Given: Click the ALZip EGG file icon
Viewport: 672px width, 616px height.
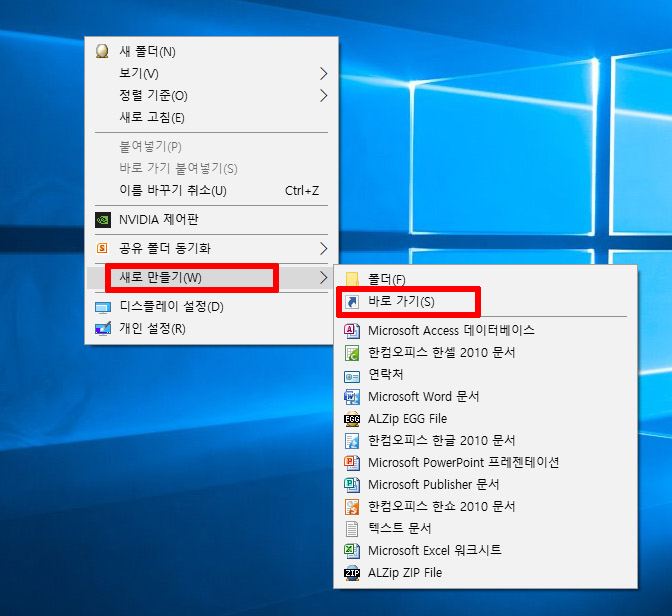Looking at the screenshot, I should 352,419.
